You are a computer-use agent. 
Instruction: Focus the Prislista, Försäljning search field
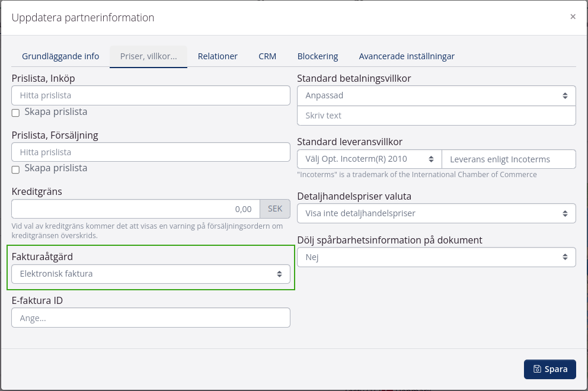[151, 152]
